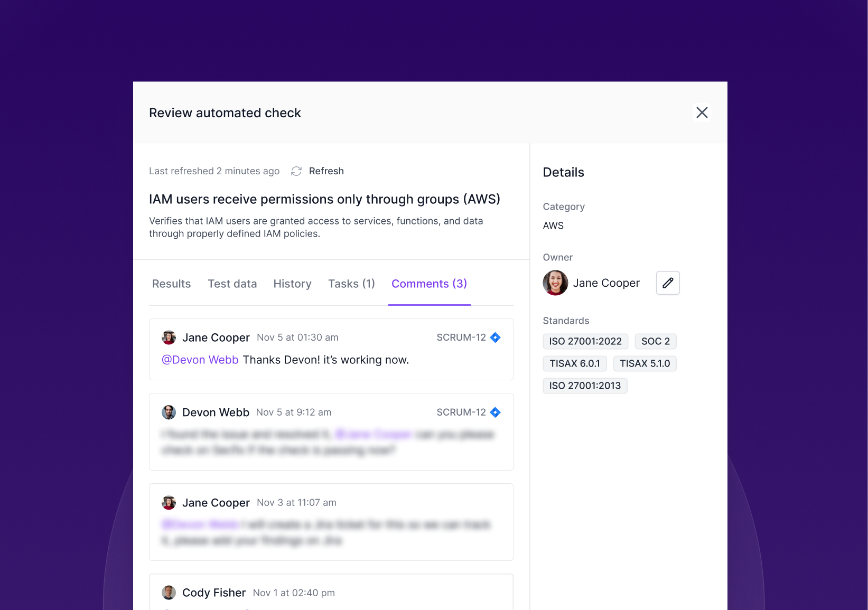
Task: Select the Comments (3) tab
Action: (429, 284)
